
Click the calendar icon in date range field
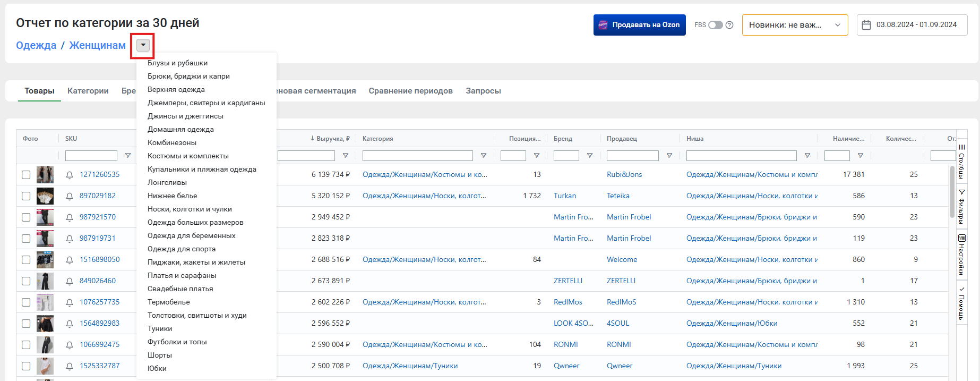(x=866, y=25)
